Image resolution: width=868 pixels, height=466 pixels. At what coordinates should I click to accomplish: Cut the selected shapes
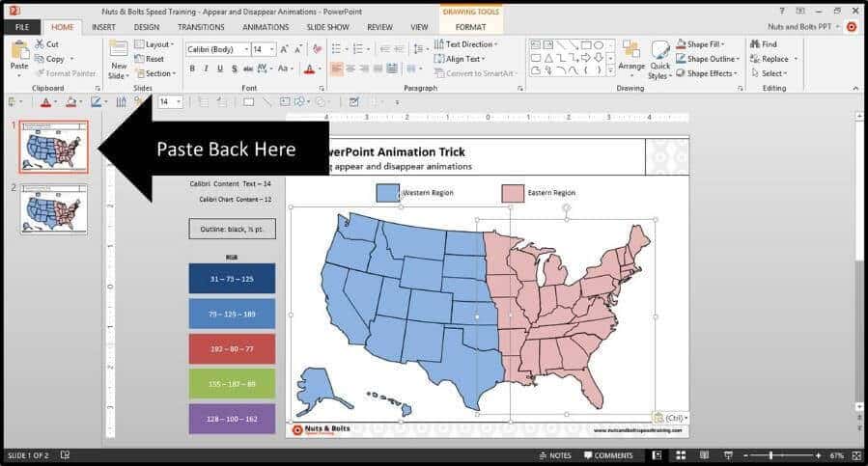point(47,44)
